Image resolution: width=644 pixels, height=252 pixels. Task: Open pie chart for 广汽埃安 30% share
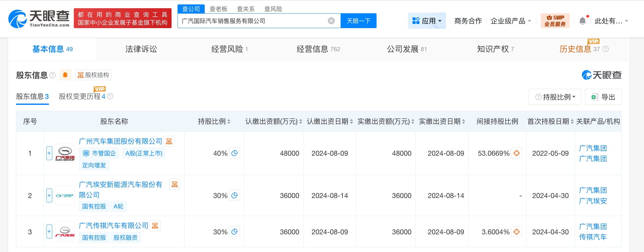tap(234, 195)
